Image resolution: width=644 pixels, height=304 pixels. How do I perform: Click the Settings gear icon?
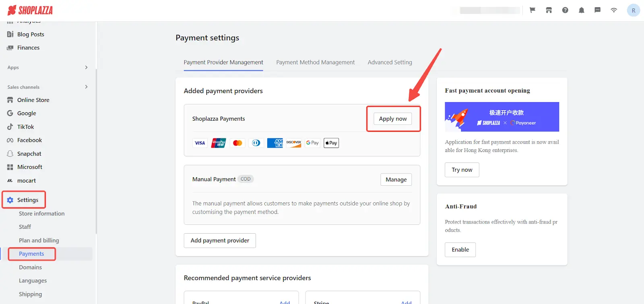click(10, 200)
